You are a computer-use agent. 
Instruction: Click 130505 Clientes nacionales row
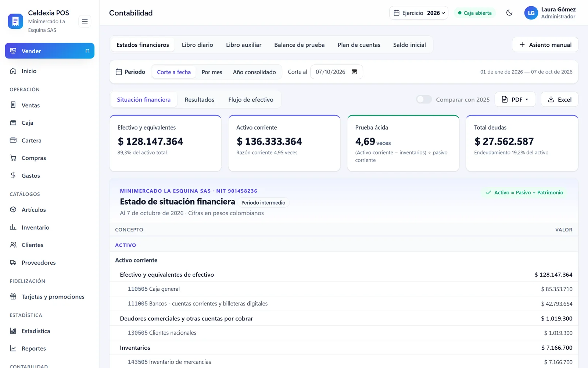pyautogui.click(x=344, y=333)
